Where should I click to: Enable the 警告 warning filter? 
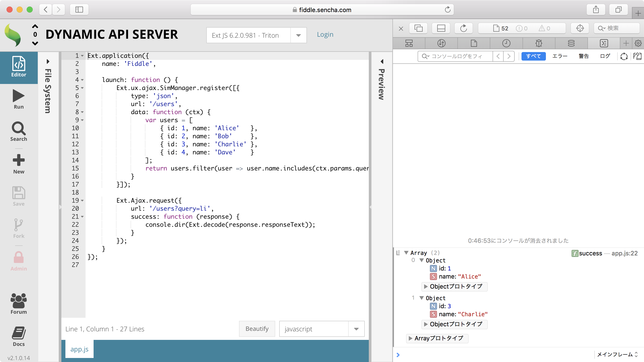click(x=584, y=56)
